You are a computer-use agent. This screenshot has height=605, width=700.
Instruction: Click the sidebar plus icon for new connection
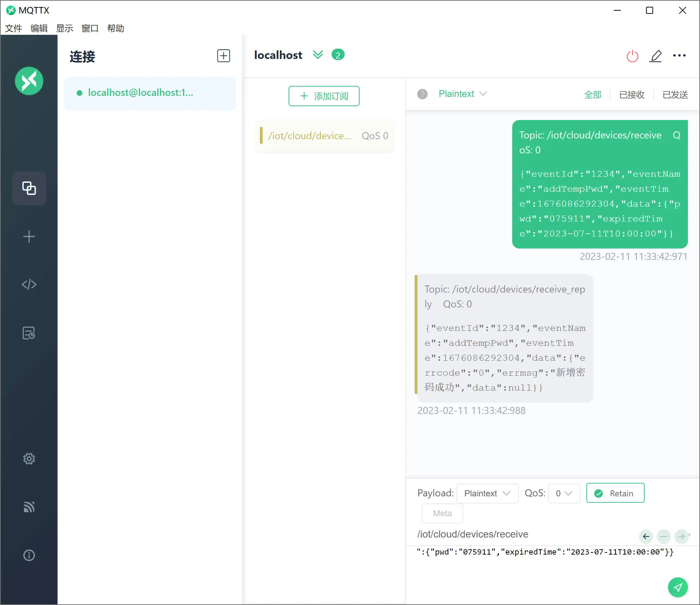click(29, 236)
